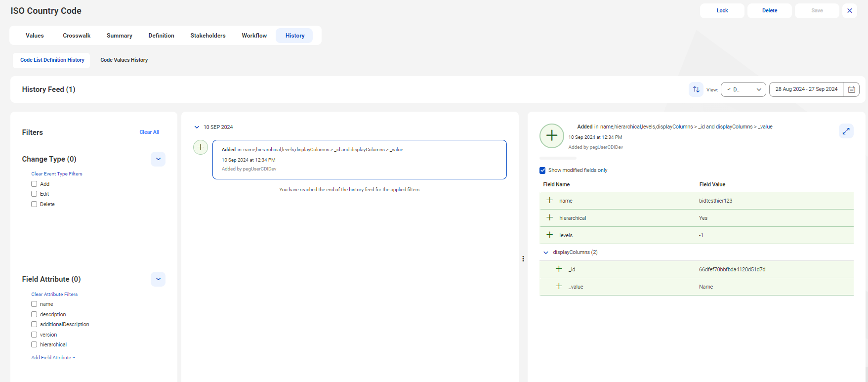The width and height of the screenshot is (868, 382).
Task: Open the date range calendar picker
Action: (851, 89)
